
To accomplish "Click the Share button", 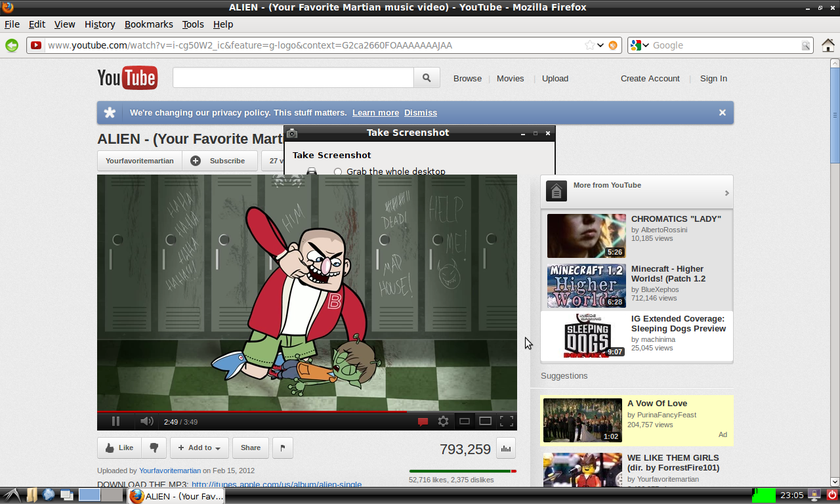I will (x=251, y=448).
